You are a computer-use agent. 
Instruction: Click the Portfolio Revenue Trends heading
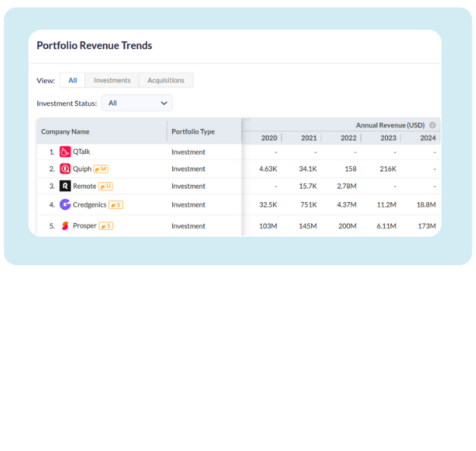[94, 45]
